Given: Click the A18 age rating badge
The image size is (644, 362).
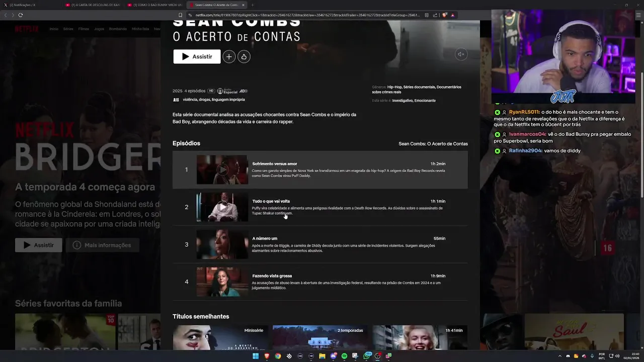Looking at the screenshot, I should pos(176,100).
